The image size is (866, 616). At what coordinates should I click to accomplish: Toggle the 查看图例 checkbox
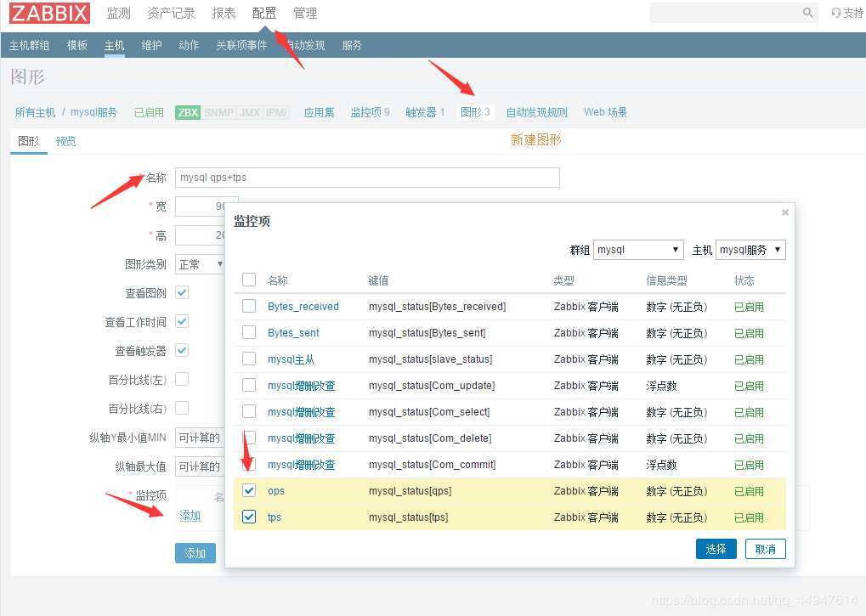(x=182, y=292)
